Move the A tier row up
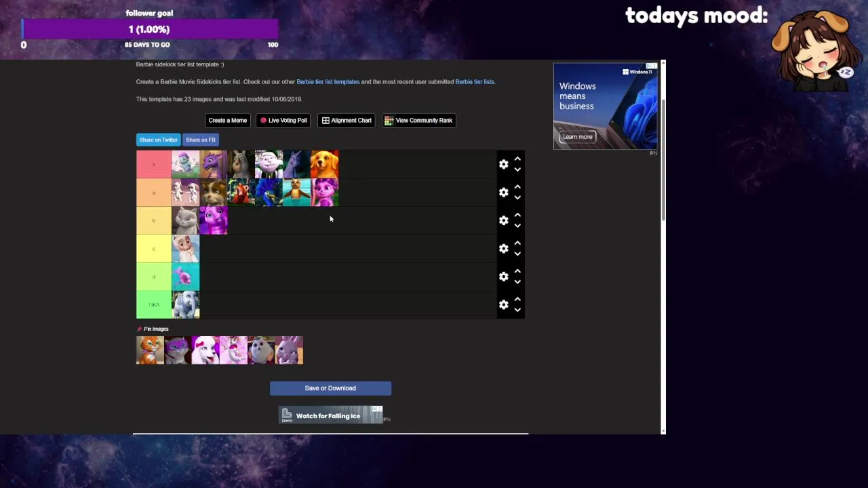The width and height of the screenshot is (868, 488). click(x=517, y=187)
